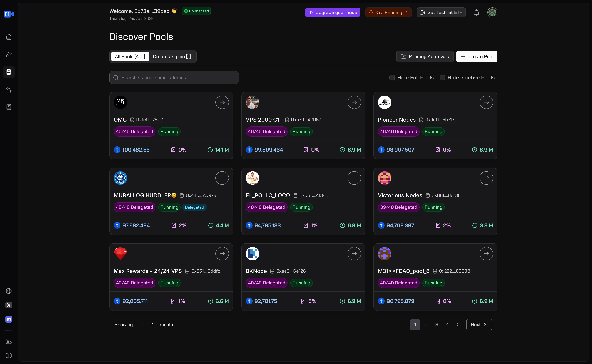Image resolution: width=592 pixels, height=364 pixels.
Task: Go to page 3 of pool results
Action: point(437,324)
